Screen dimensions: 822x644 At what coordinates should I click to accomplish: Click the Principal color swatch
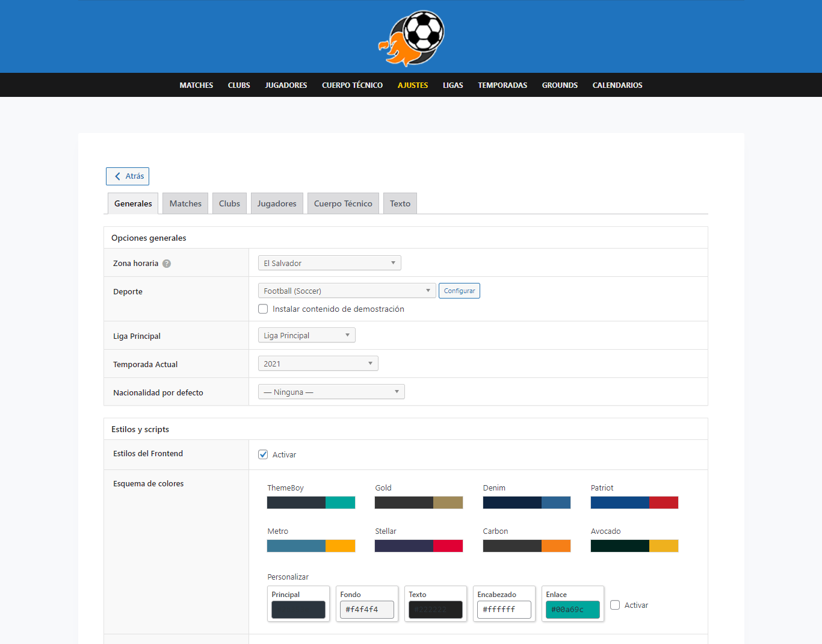pyautogui.click(x=298, y=609)
